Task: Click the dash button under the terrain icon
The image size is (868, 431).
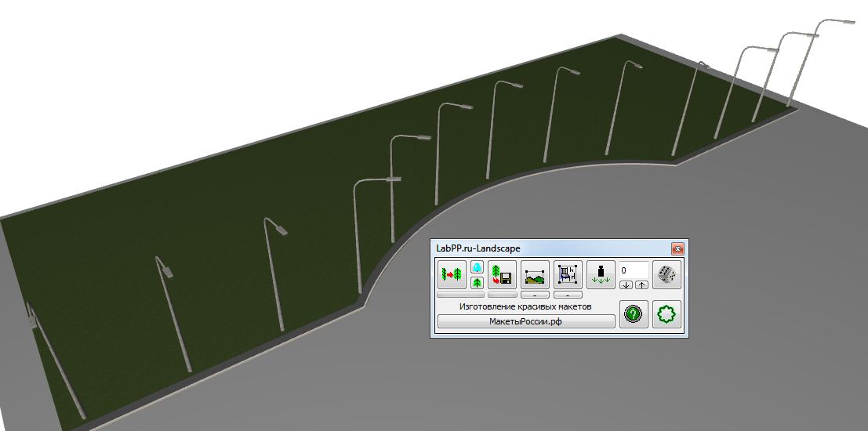Action: [x=536, y=295]
